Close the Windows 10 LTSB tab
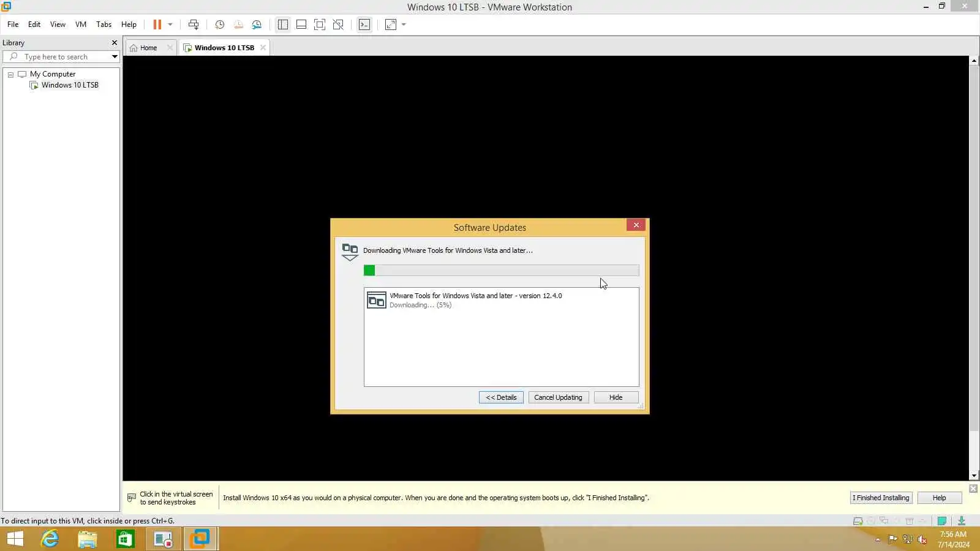 pos(263,48)
